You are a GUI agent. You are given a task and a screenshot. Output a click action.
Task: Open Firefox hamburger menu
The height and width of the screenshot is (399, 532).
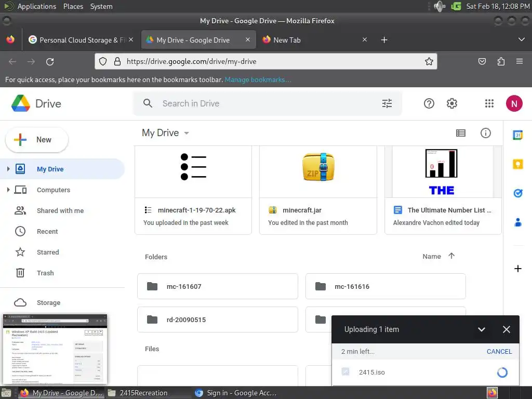[x=519, y=61]
